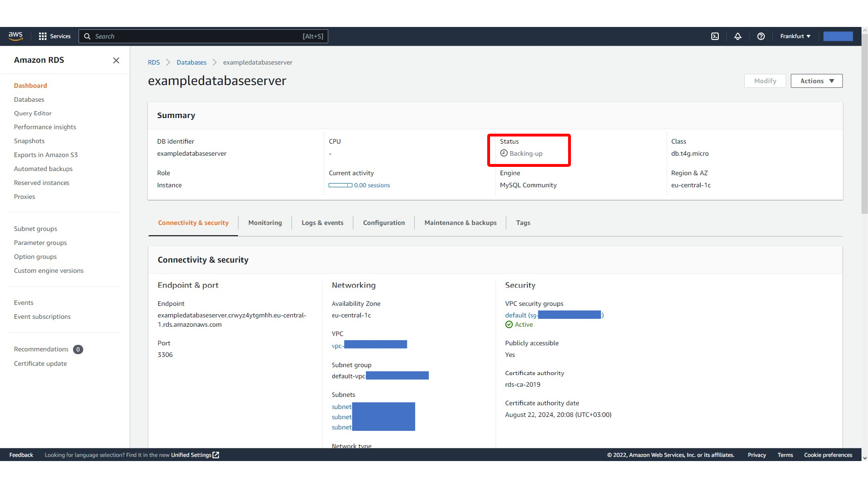The height and width of the screenshot is (488, 868).
Task: Open Exports in Amazon S3
Action: click(46, 155)
